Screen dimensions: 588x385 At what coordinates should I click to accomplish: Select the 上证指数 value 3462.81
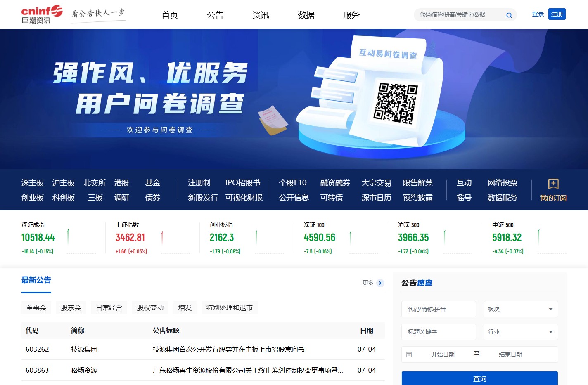130,238
